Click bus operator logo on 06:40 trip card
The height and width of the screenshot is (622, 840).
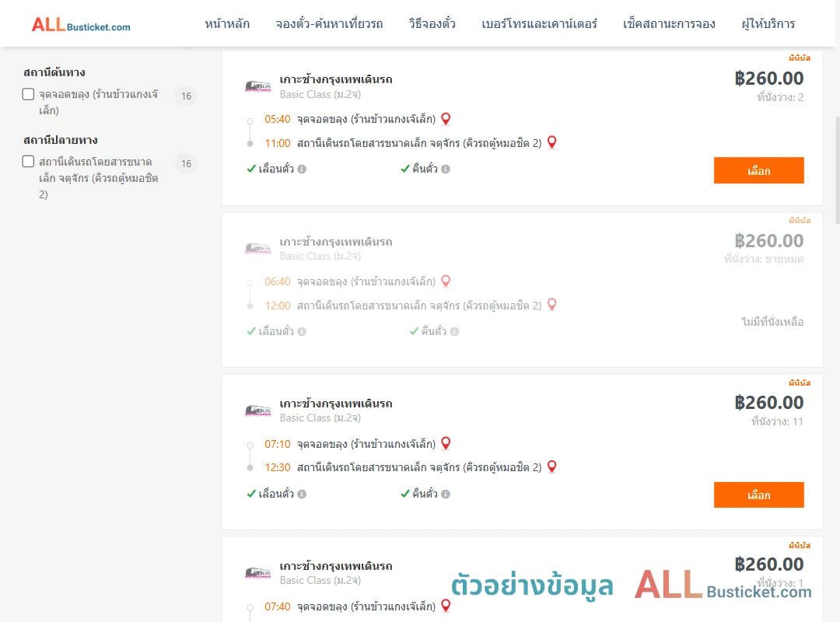pyautogui.click(x=257, y=248)
